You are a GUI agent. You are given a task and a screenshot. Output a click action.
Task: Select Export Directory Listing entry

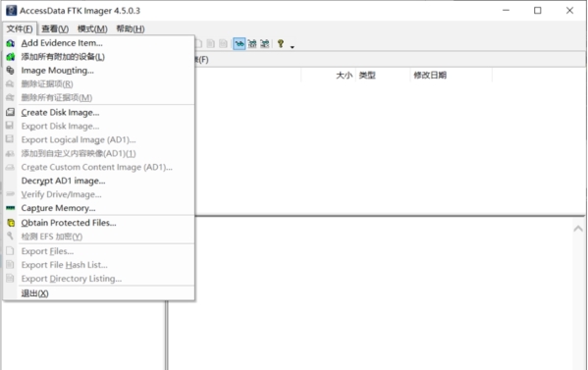[x=98, y=279]
